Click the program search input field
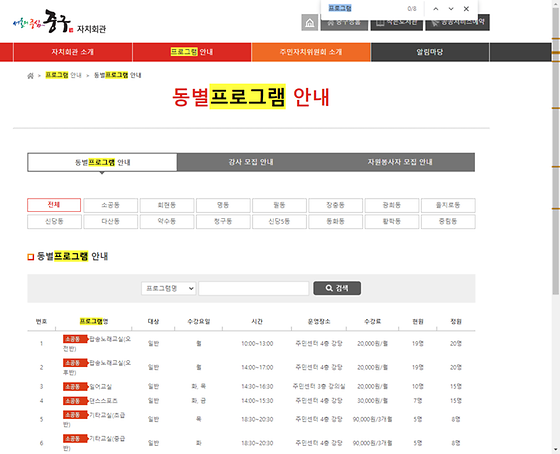560x454 pixels. (254, 288)
